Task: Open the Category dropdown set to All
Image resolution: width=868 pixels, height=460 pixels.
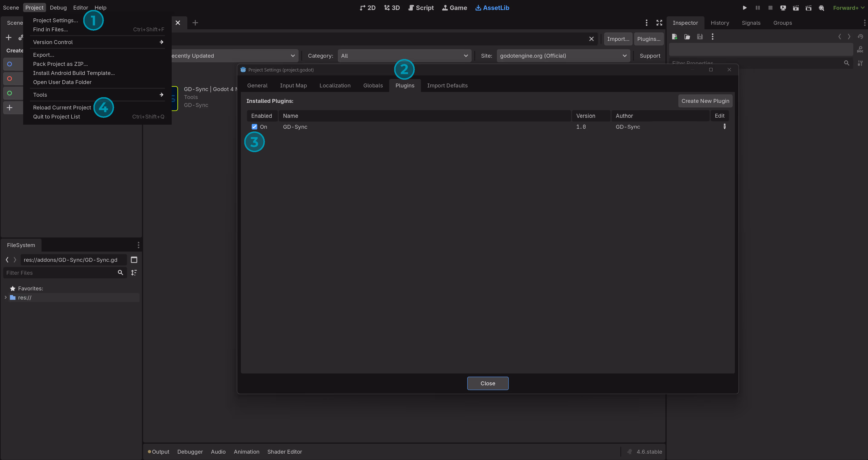Action: [404, 56]
